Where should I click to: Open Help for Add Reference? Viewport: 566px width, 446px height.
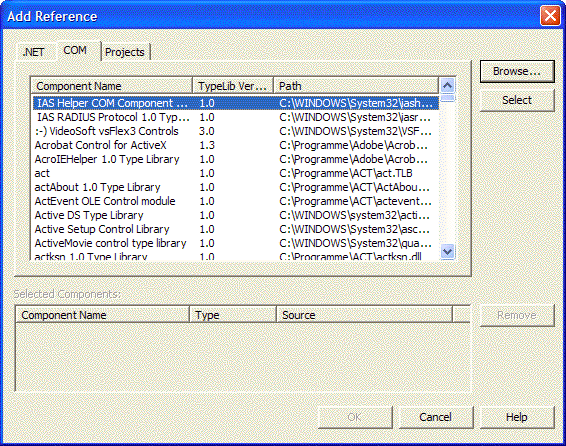517,417
